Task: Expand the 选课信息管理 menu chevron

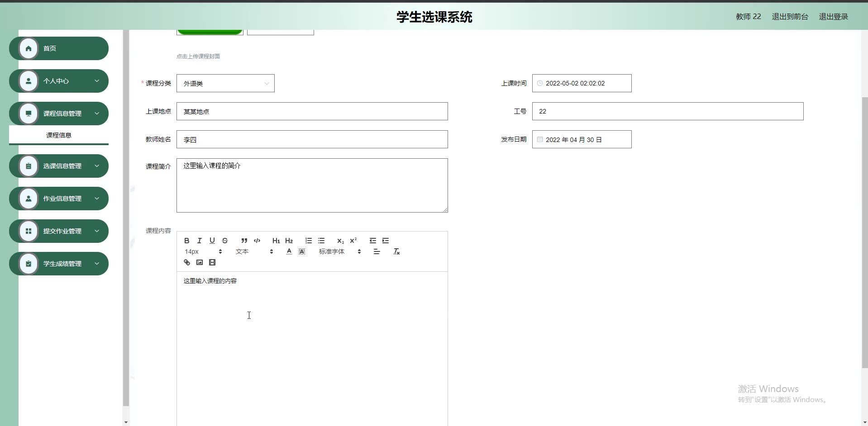Action: click(97, 166)
